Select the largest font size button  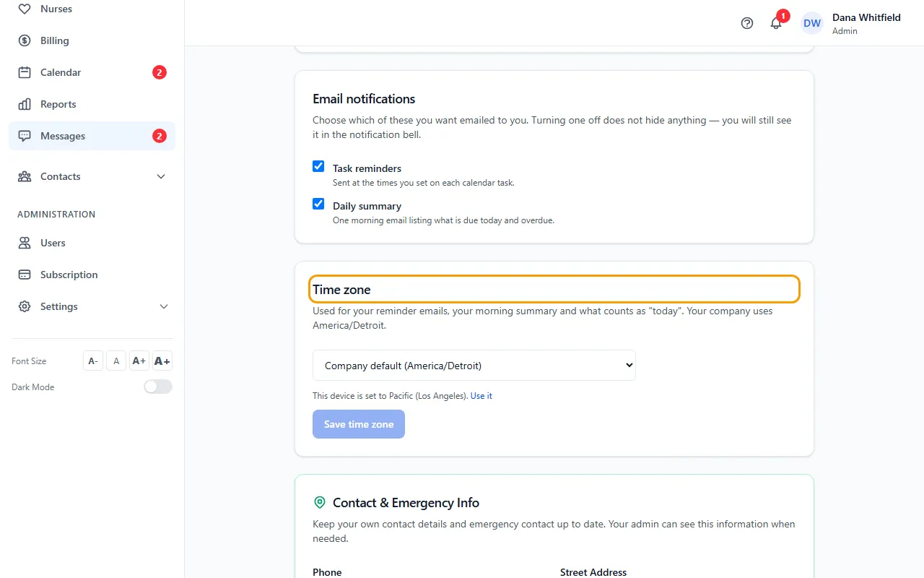tap(162, 361)
